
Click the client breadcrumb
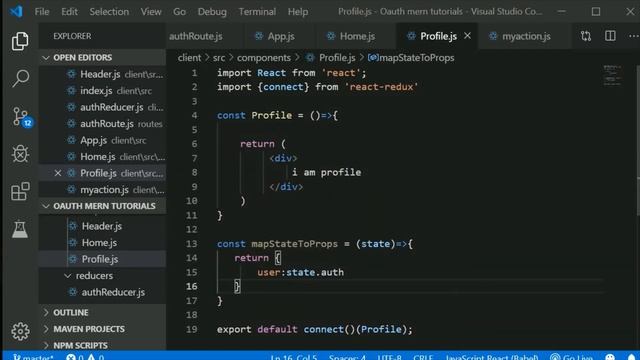(189, 58)
